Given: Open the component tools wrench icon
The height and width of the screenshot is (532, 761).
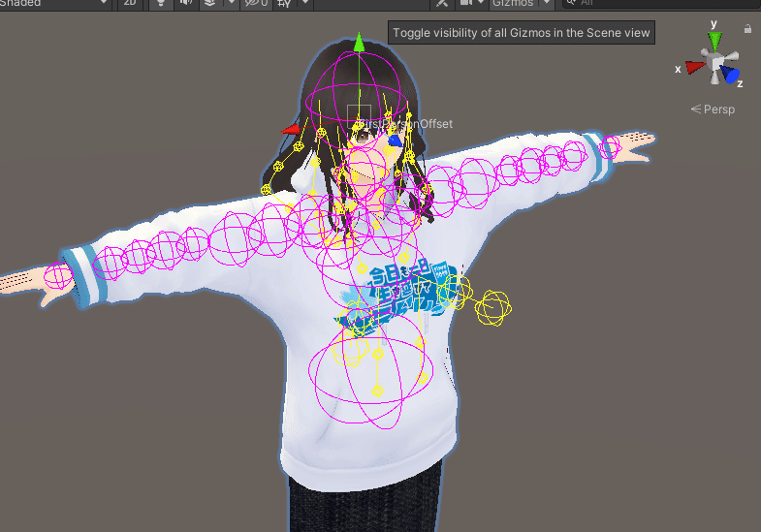Looking at the screenshot, I should [442, 3].
